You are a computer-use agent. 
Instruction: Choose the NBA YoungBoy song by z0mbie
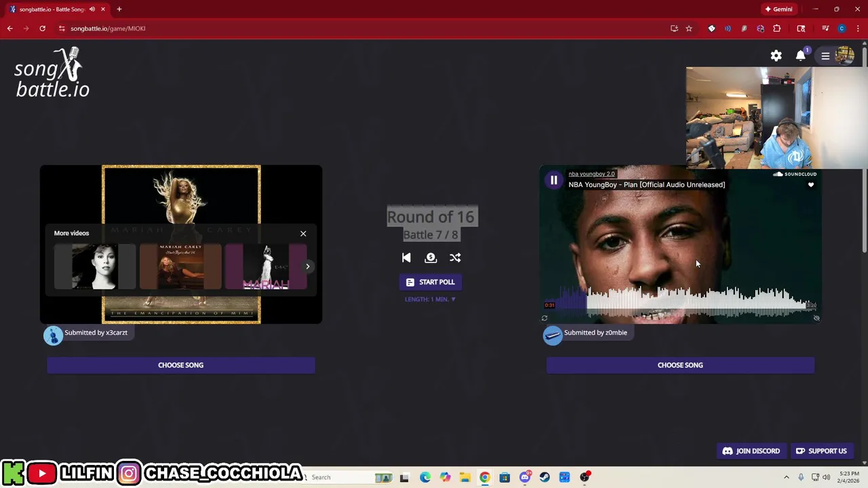click(x=680, y=365)
